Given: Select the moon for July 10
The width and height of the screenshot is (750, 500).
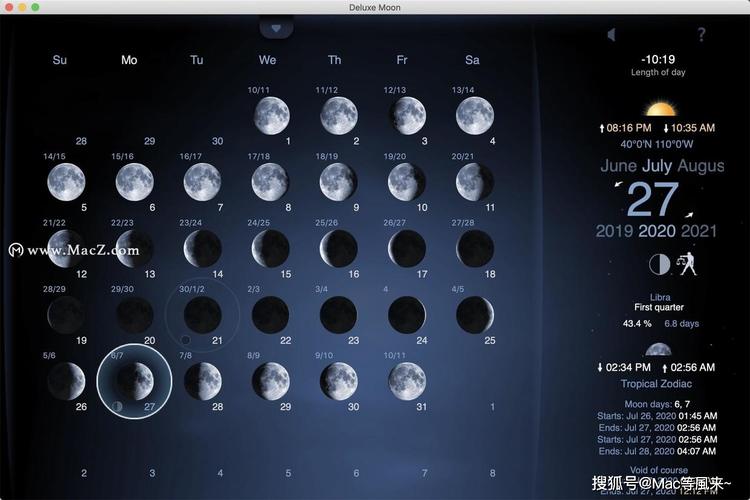Looking at the screenshot, I should [407, 182].
